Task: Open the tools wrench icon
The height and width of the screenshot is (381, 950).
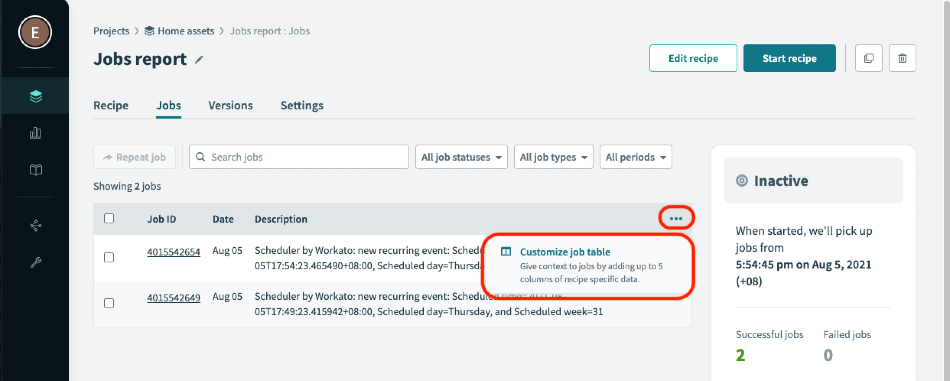Action: (x=36, y=262)
